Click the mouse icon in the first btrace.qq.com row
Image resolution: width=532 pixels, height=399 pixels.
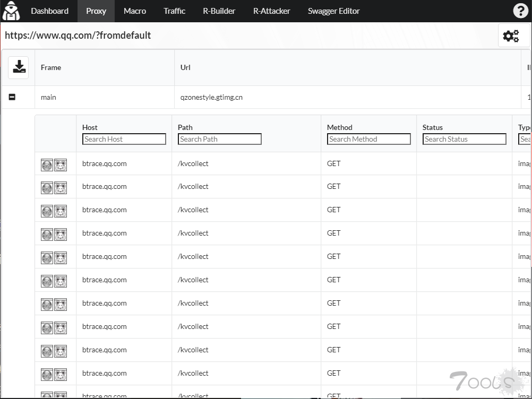(x=61, y=165)
